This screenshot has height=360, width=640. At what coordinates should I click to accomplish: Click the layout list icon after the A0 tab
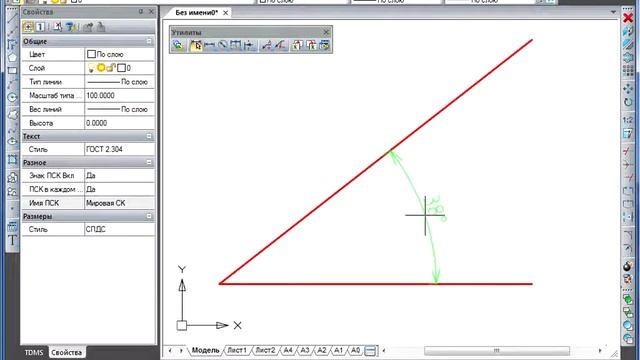(370, 351)
